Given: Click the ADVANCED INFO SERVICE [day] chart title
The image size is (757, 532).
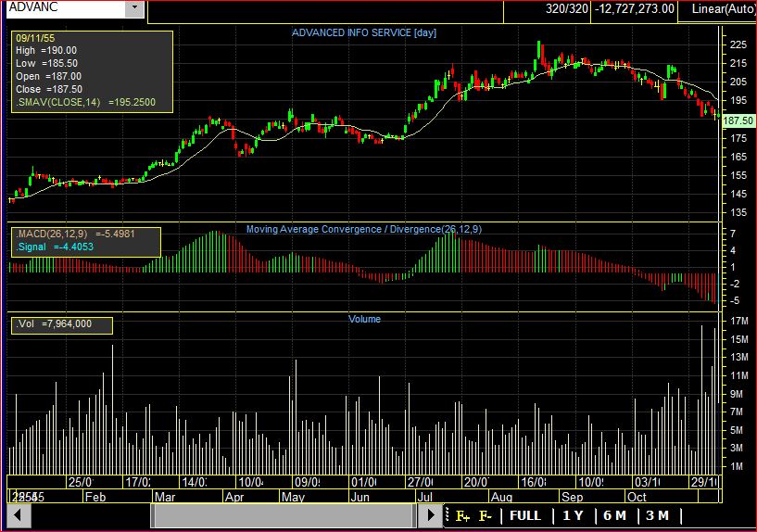Looking at the screenshot, I should click(x=364, y=32).
